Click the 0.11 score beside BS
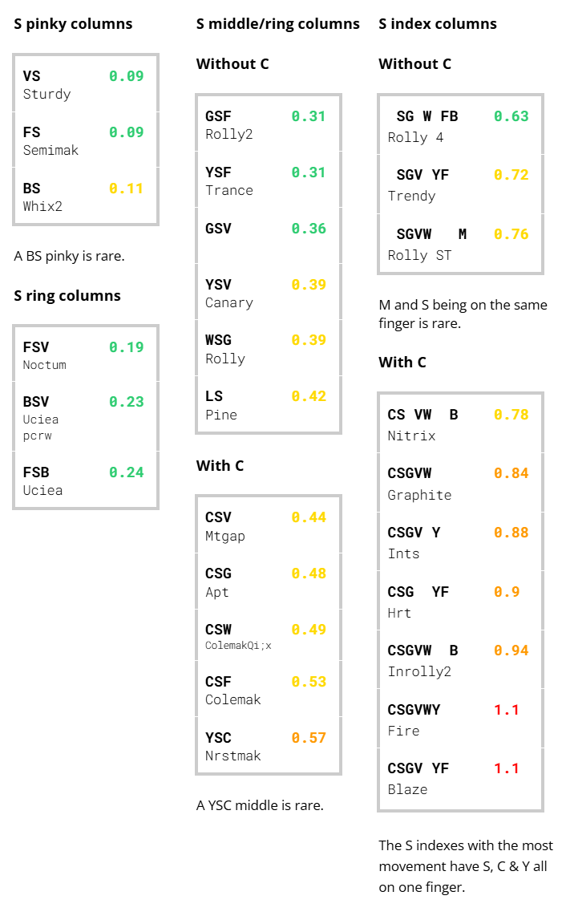Image resolution: width=562 pixels, height=924 pixels. (x=126, y=188)
